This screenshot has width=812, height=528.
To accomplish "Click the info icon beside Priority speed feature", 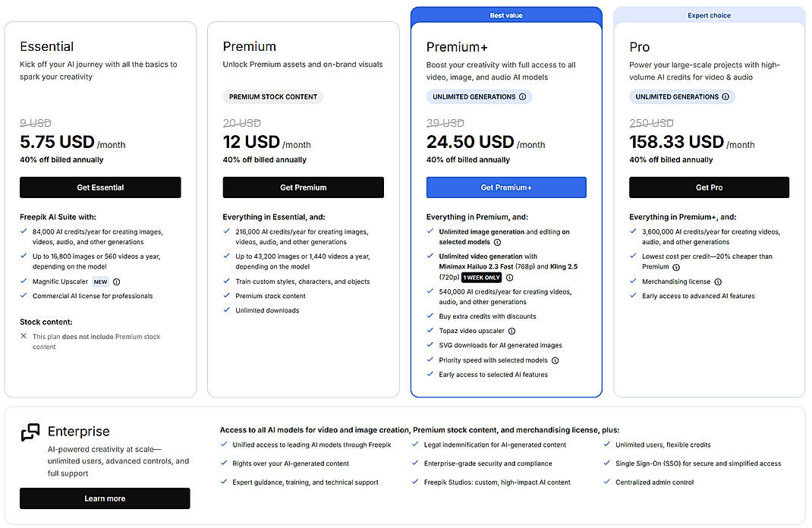I will (x=555, y=360).
